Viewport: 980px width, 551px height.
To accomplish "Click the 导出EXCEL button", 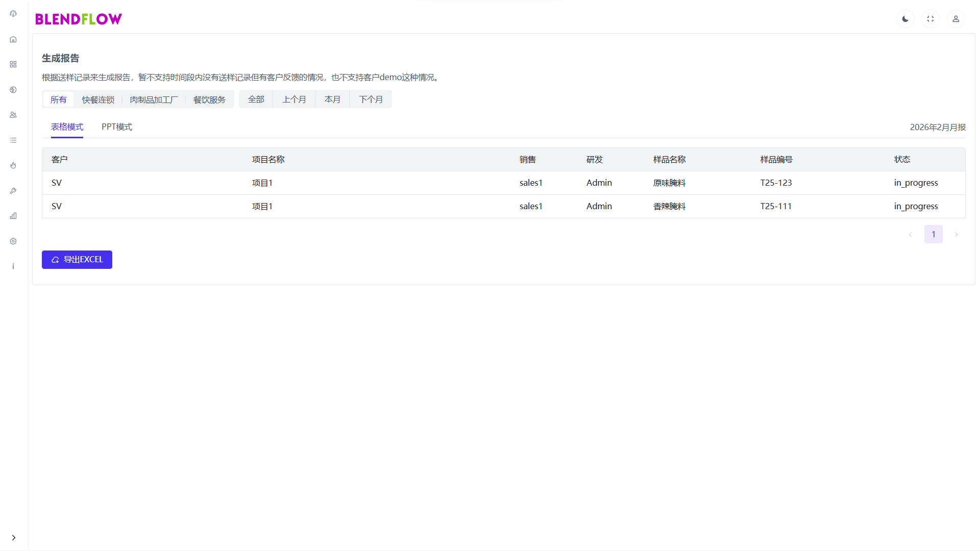I will click(x=77, y=260).
